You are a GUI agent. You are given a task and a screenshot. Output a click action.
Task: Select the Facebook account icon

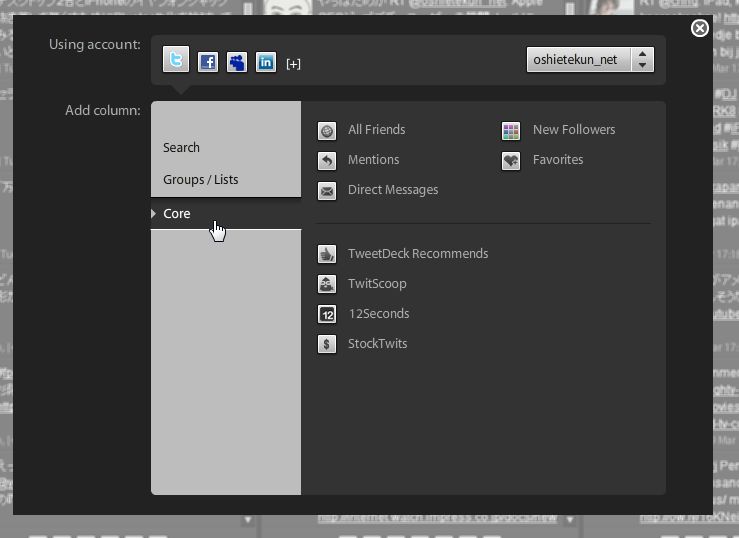pyautogui.click(x=208, y=62)
